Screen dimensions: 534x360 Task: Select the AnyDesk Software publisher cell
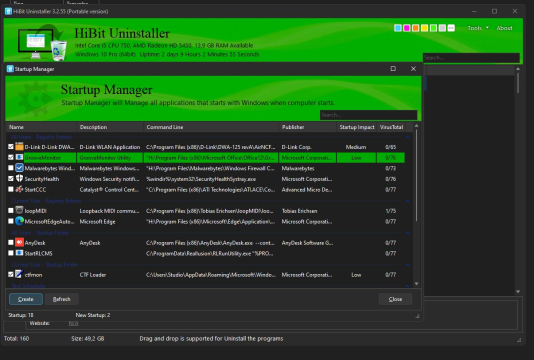tap(307, 243)
